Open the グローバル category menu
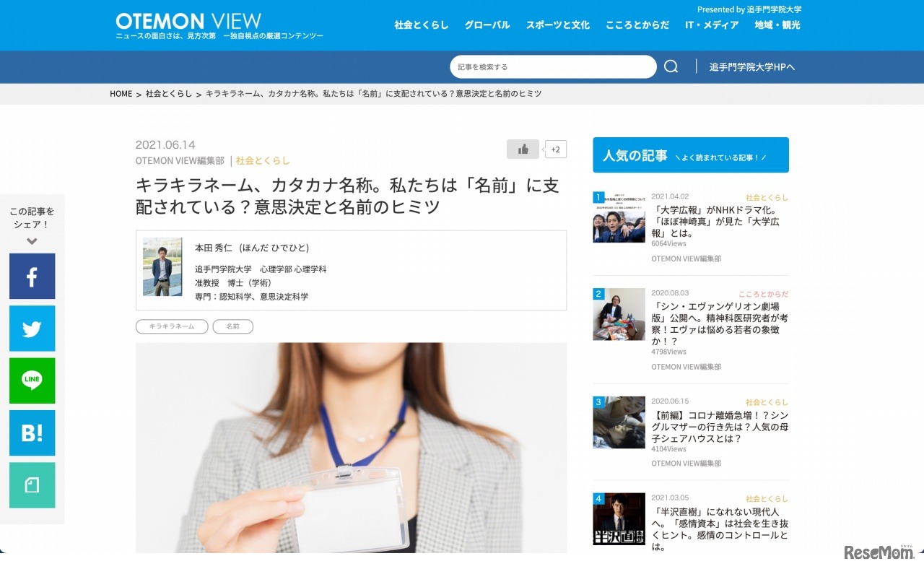The image size is (924, 569). (x=487, y=25)
